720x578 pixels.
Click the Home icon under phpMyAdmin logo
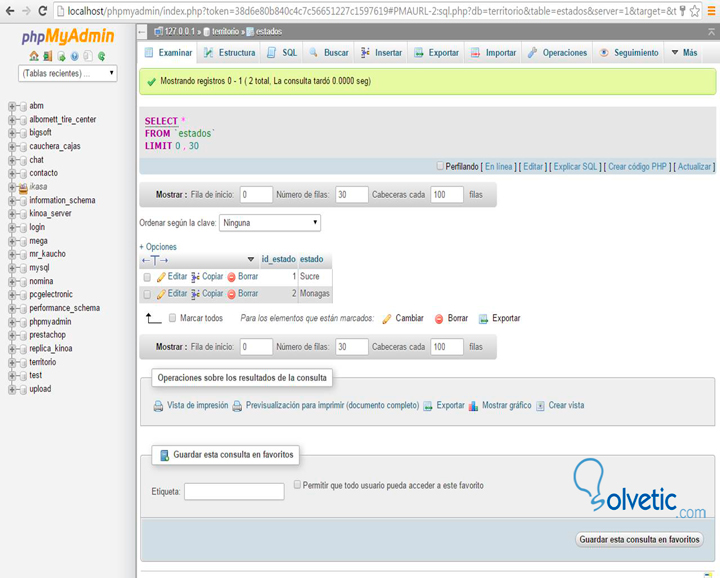(34, 56)
